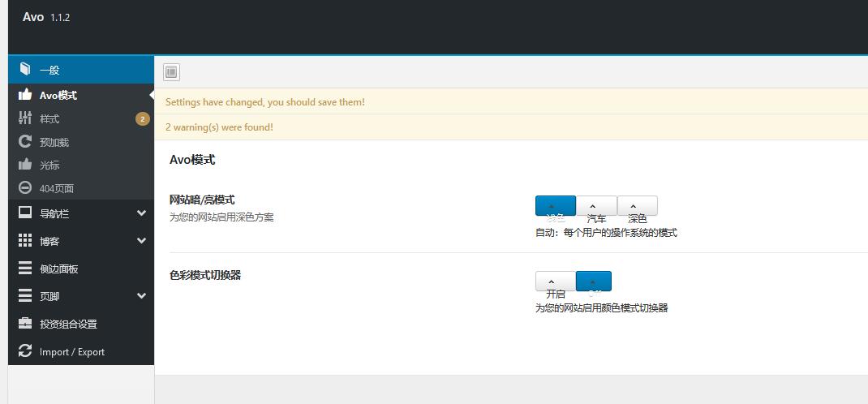Click the bars icon beside 侧边面板
Viewport: 868px width, 404px height.
pyautogui.click(x=25, y=269)
